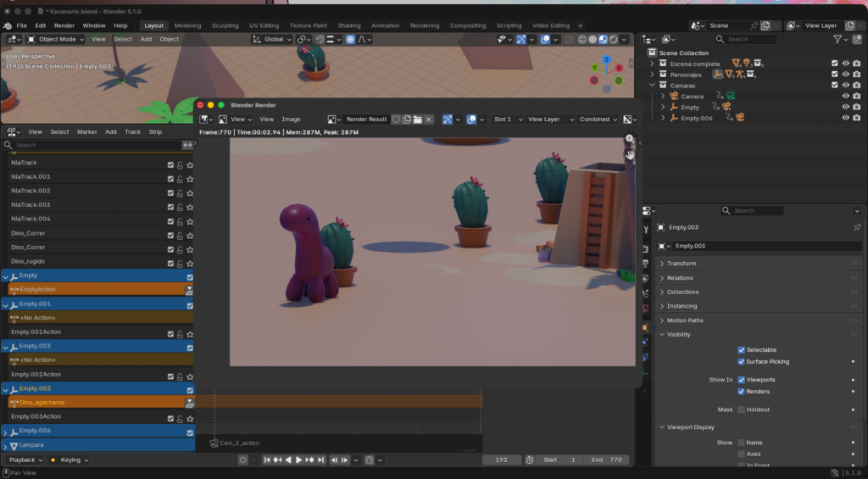Click the filter icon in the Outliner header

coord(837,39)
